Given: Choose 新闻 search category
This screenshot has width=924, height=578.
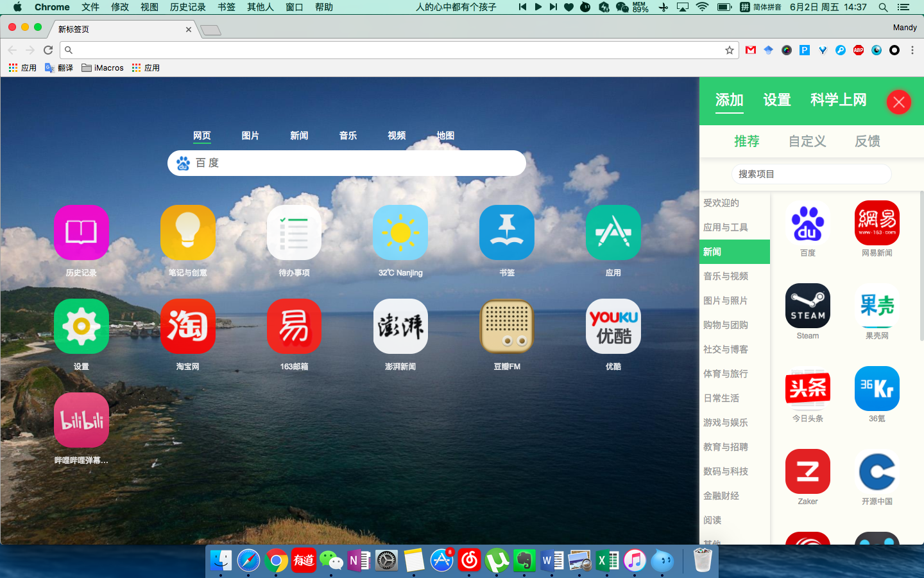Looking at the screenshot, I should tap(299, 136).
